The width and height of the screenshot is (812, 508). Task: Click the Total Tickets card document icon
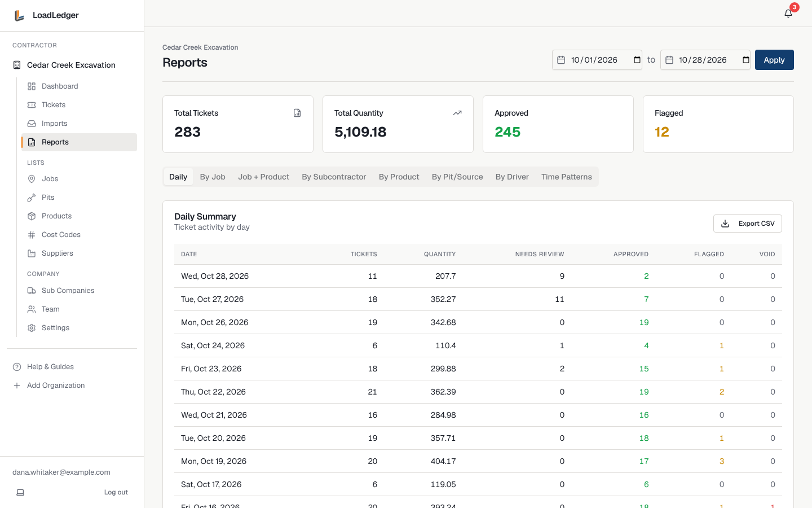click(297, 113)
